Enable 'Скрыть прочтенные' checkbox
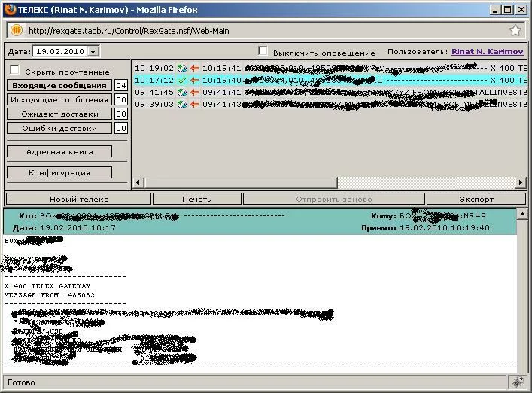The width and height of the screenshot is (532, 393). (14, 70)
